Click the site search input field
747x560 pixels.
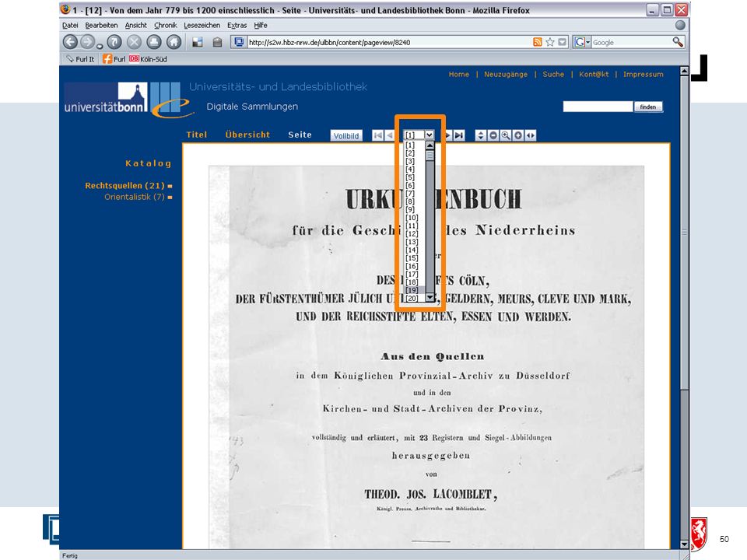click(598, 107)
